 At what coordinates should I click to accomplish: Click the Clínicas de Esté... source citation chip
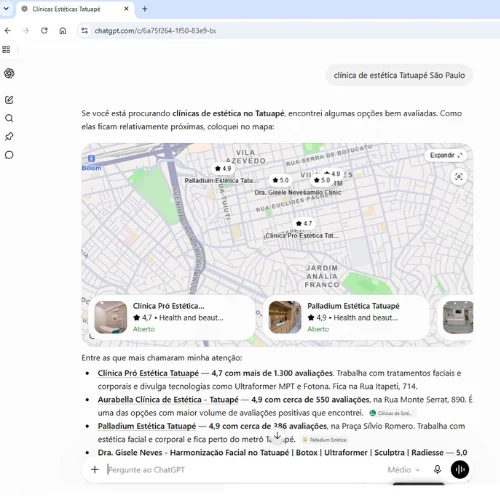(392, 413)
